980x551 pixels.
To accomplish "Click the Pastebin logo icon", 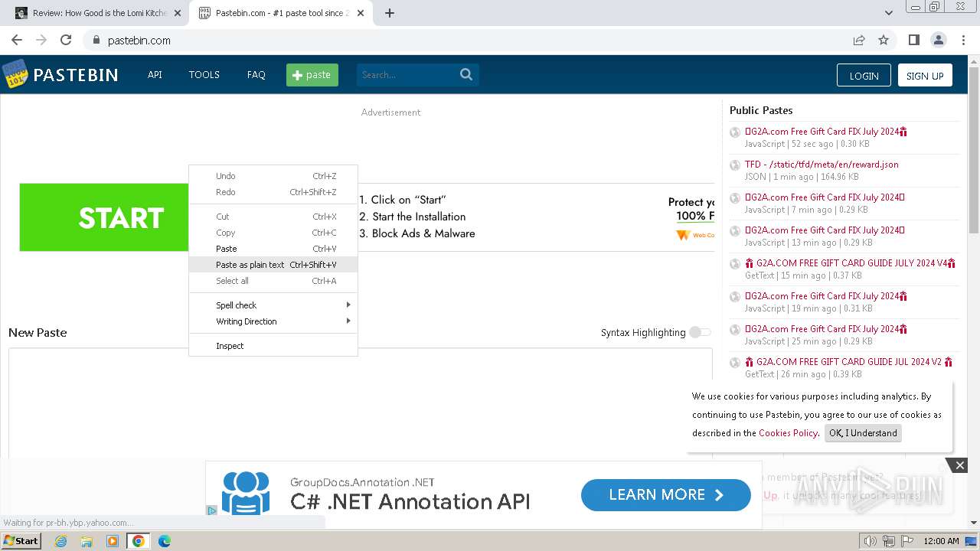I will click(x=15, y=74).
